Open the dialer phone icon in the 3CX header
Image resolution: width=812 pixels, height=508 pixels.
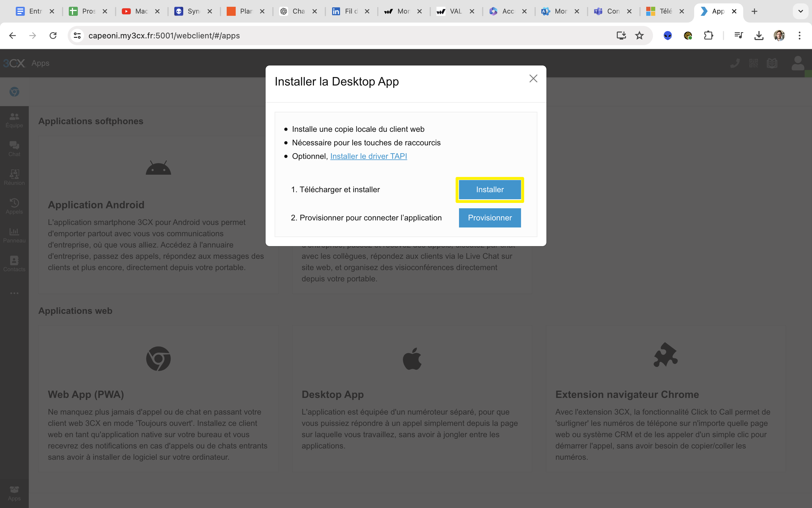point(735,63)
